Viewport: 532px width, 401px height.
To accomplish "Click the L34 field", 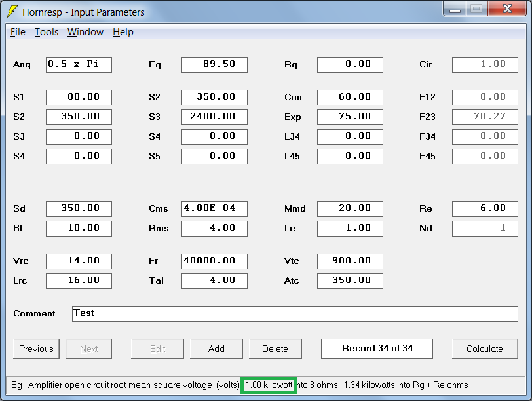I will [350, 137].
